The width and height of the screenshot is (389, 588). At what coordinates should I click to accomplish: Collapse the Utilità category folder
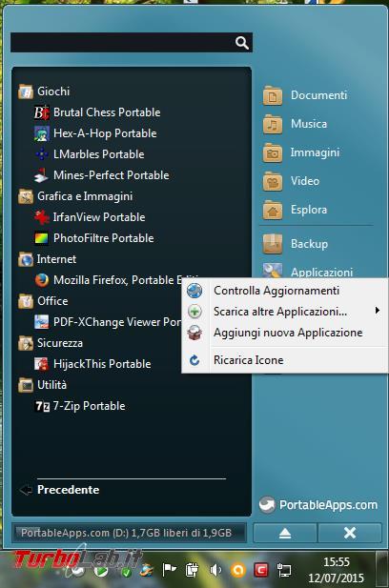[42, 385]
